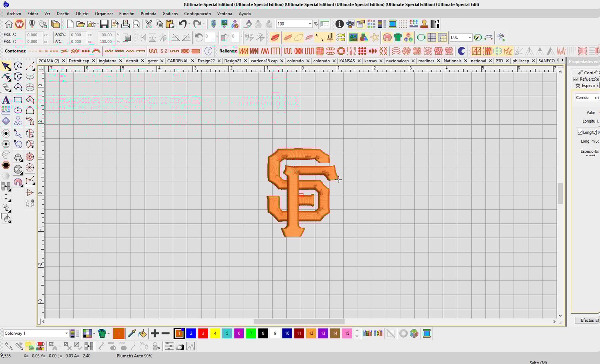This screenshot has height=364, width=600.
Task: Toggle the grid display icon
Action: coord(432,38)
